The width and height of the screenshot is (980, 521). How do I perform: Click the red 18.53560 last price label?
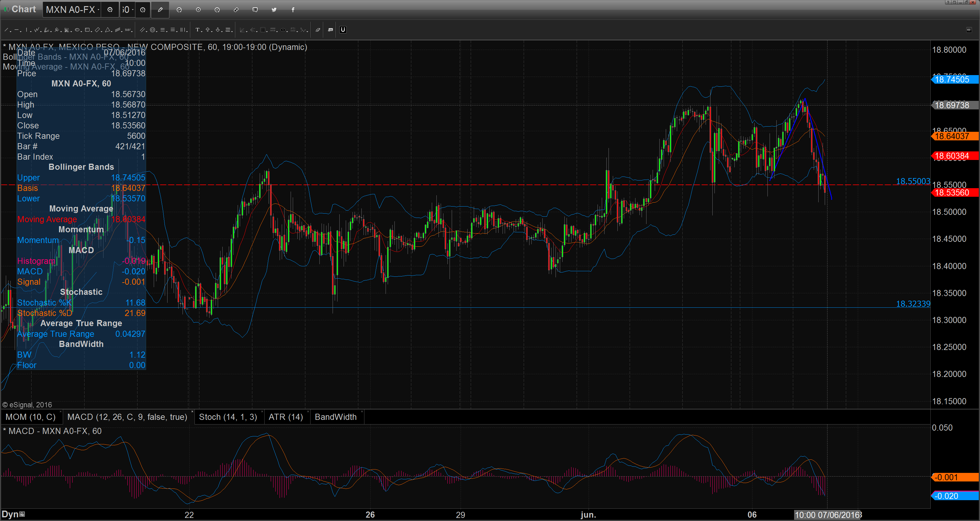(955, 192)
